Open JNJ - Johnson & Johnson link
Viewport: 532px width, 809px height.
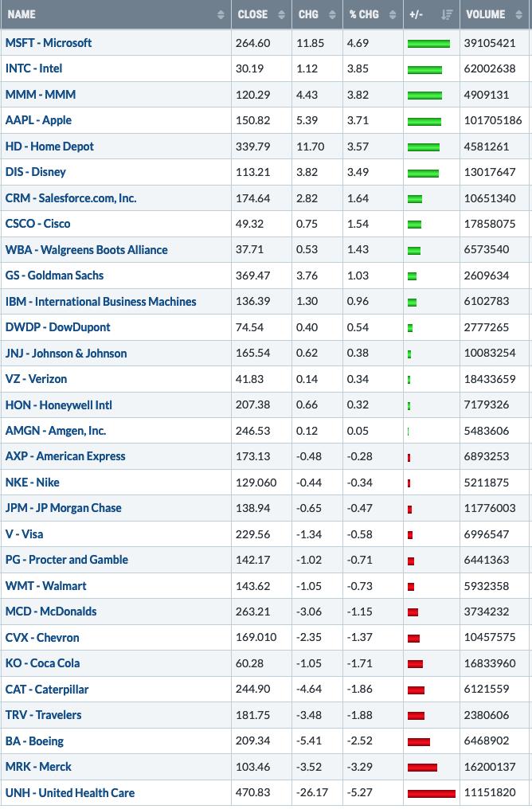pyautogui.click(x=66, y=354)
